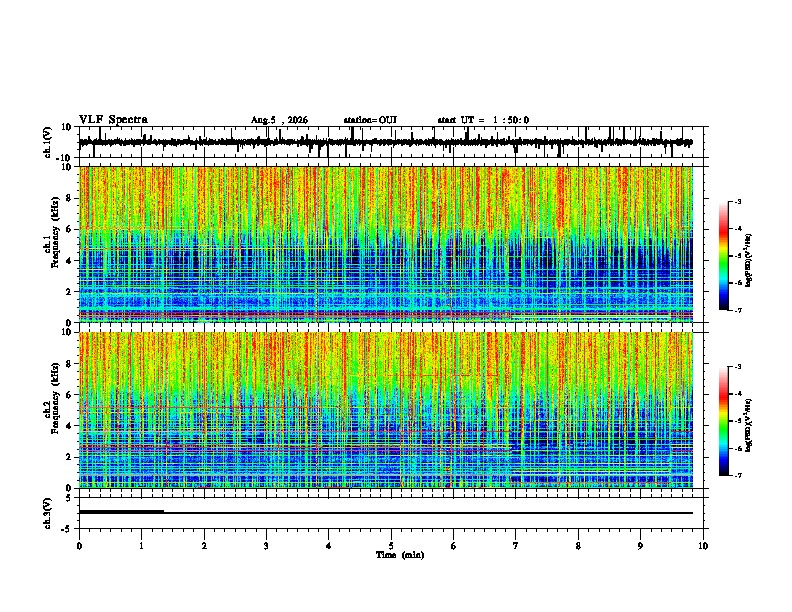Click the "-3" label on ch.1 color bar
The image size is (792, 612).
(x=738, y=202)
